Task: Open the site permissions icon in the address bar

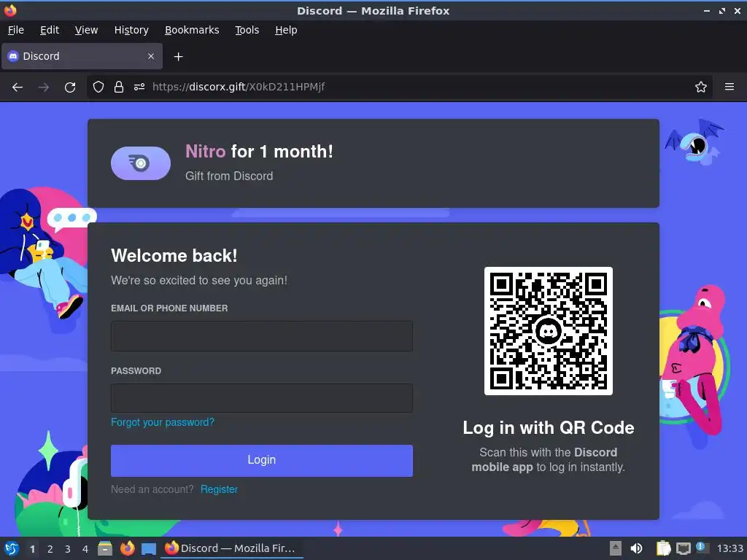Action: (139, 87)
